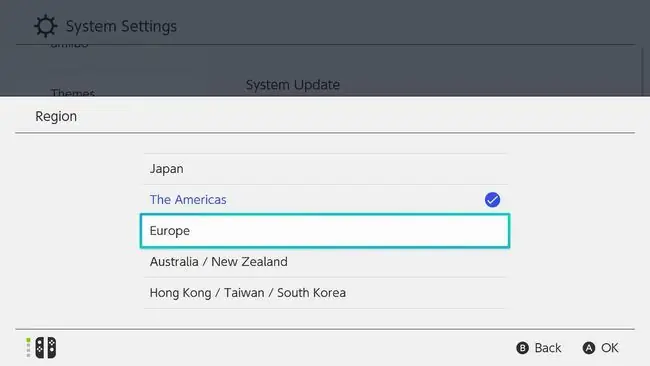Tap the B button icon
This screenshot has width=650, height=366.
coord(522,348)
